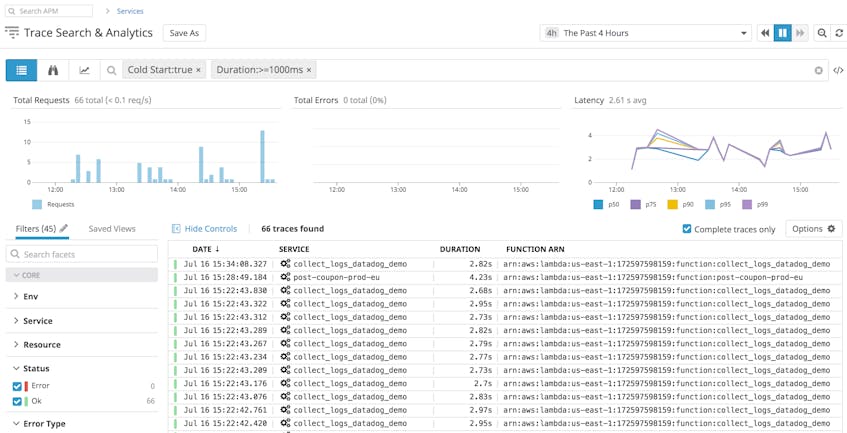Click the 2.7s duration cell
Viewport: 847px width, 433px height.
pyautogui.click(x=482, y=384)
